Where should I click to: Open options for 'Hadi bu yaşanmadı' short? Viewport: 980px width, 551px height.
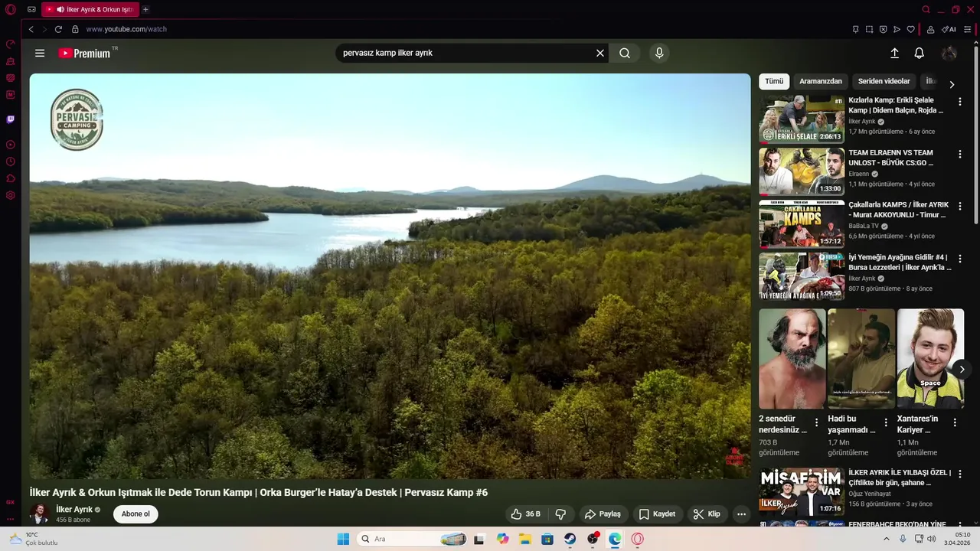886,422
